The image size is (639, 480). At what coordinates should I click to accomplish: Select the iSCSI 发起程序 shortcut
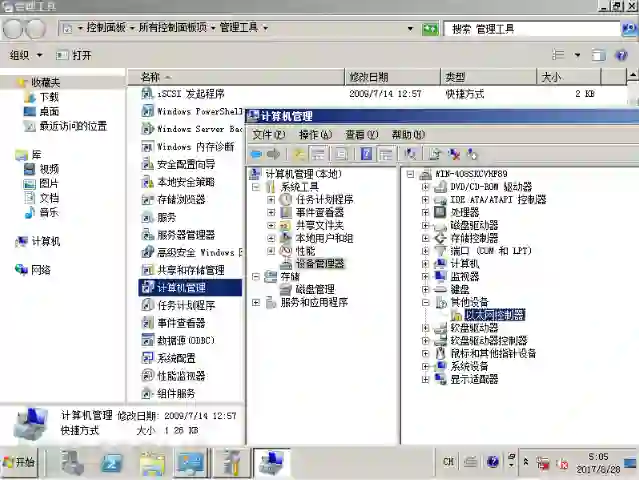tap(191, 94)
